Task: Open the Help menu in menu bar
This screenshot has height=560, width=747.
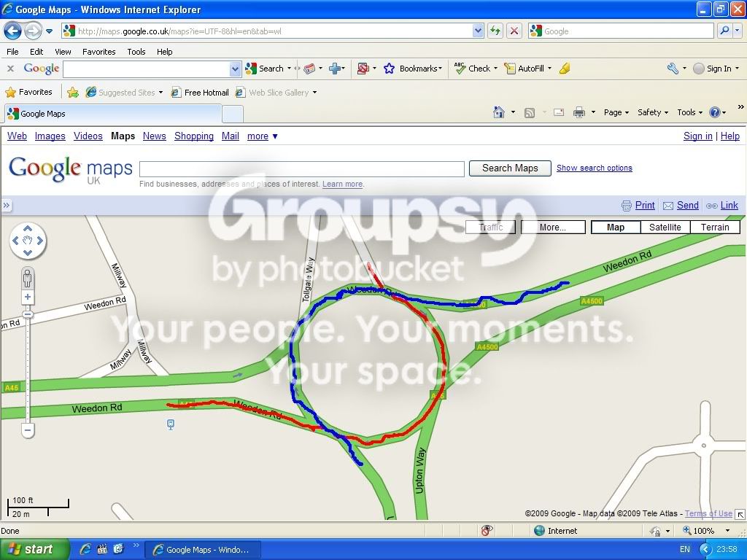Action: [x=164, y=52]
